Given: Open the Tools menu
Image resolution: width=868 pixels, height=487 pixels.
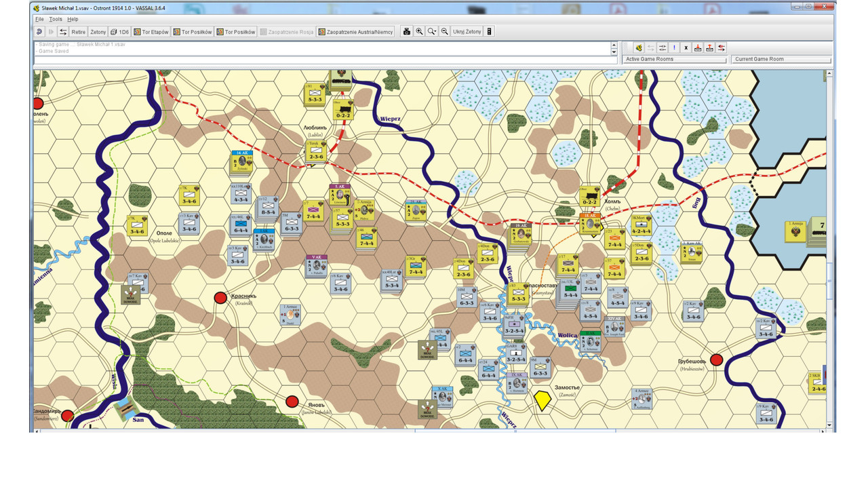Looking at the screenshot, I should point(56,19).
